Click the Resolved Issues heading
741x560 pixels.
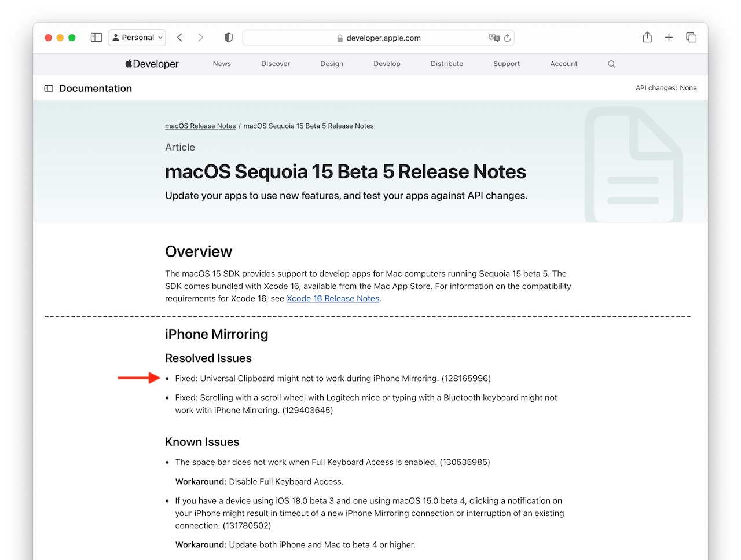click(x=208, y=358)
